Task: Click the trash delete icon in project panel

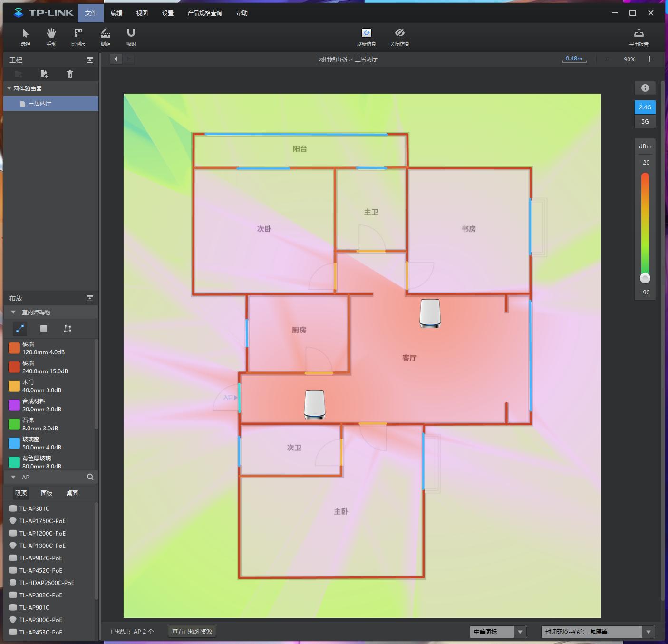Action: (70, 74)
